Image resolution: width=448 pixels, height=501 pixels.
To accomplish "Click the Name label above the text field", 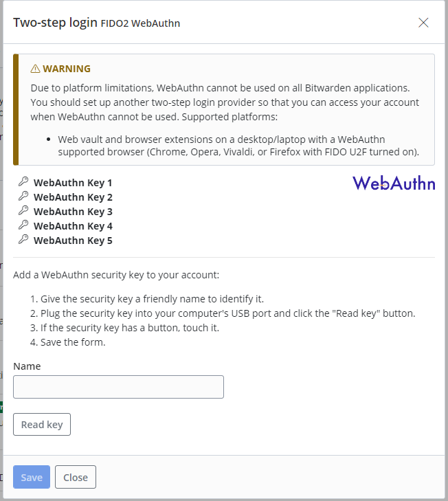I will (x=27, y=366).
